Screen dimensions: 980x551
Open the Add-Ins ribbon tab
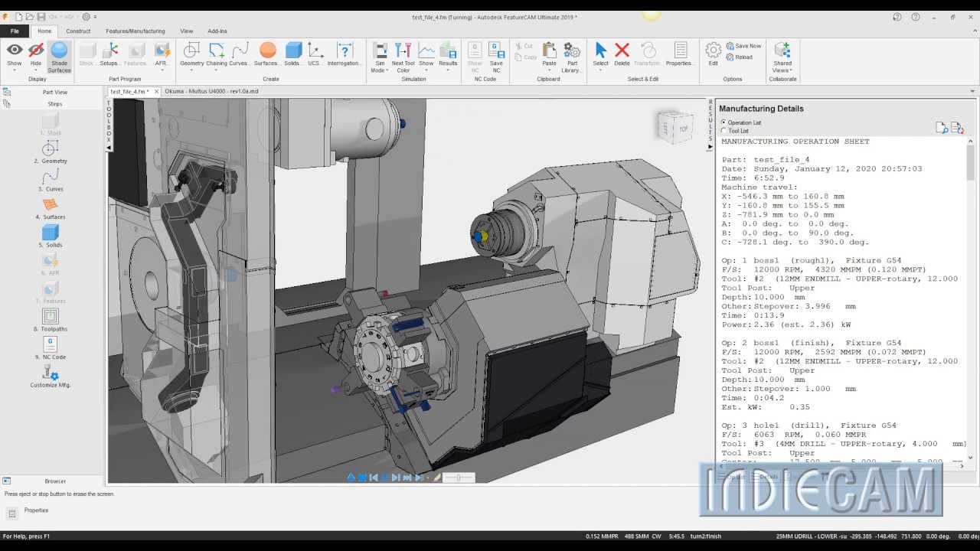point(217,31)
